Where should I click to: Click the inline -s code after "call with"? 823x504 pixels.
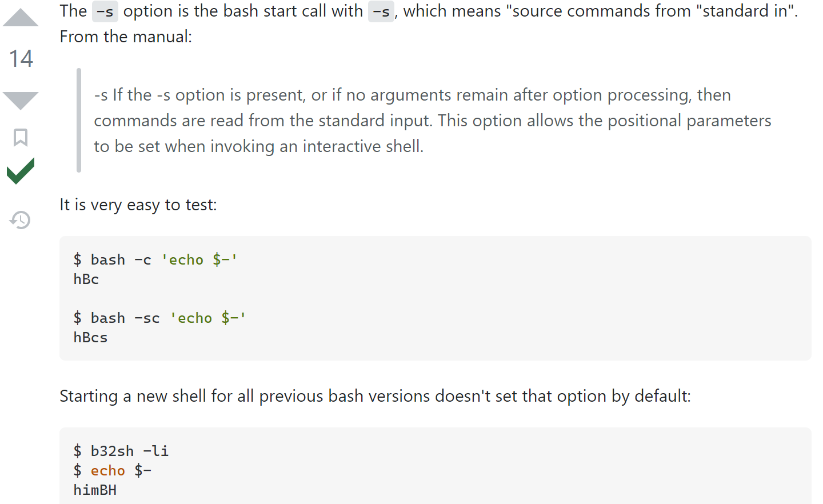tap(381, 11)
